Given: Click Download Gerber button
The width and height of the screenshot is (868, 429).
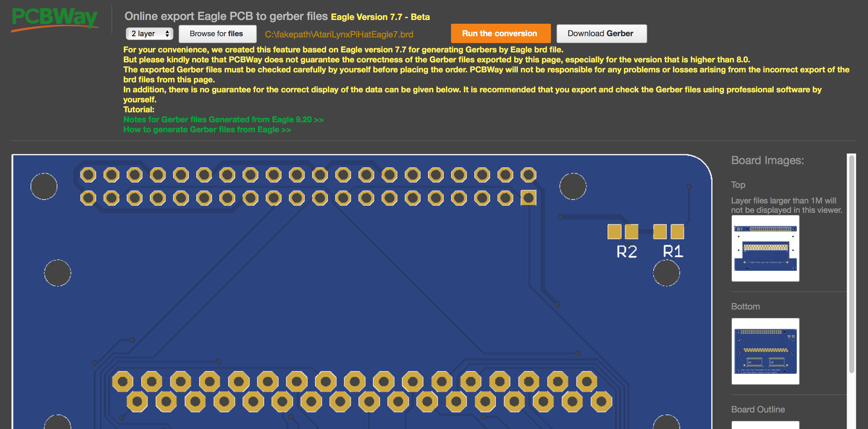Looking at the screenshot, I should (x=602, y=33).
